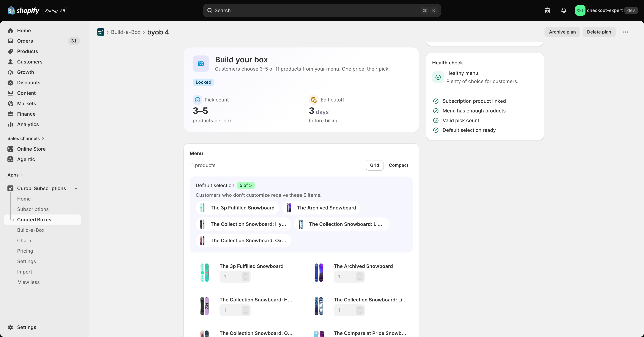Click the Orders count badge 31

74,41
